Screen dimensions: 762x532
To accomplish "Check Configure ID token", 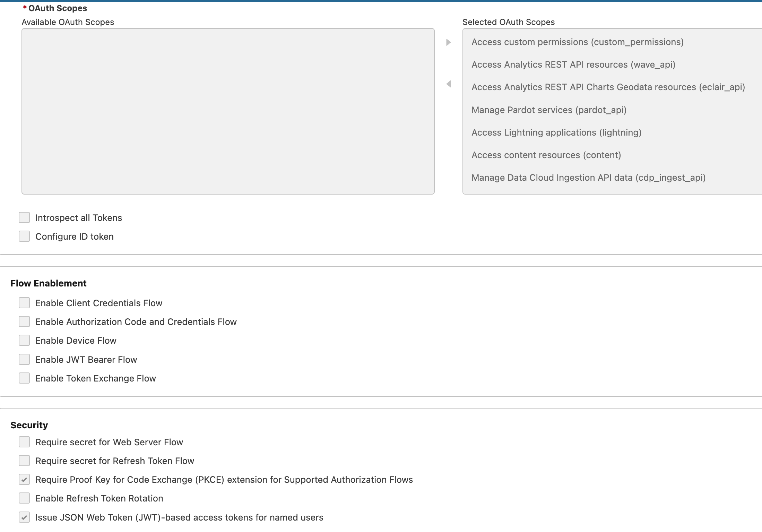I will tap(24, 236).
